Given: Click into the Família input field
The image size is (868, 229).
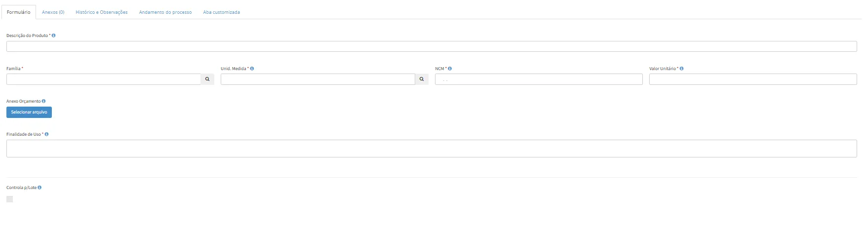Looking at the screenshot, I should [103, 79].
